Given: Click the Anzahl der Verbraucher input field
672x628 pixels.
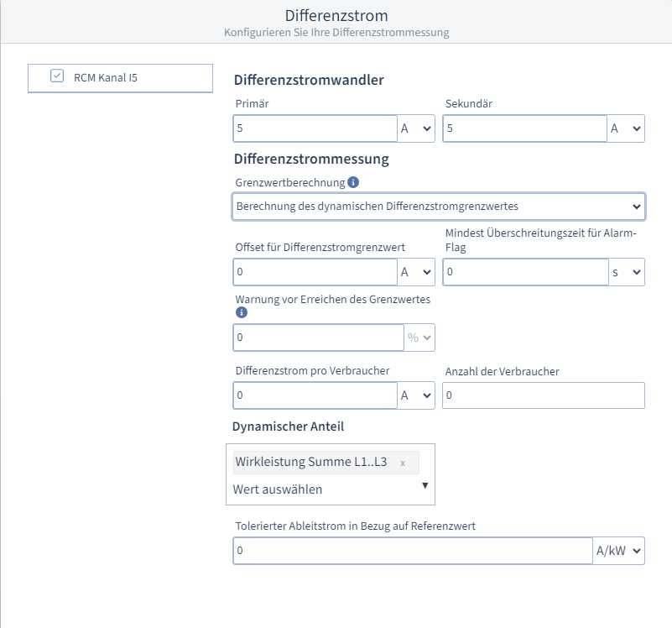Looking at the screenshot, I should [543, 395].
